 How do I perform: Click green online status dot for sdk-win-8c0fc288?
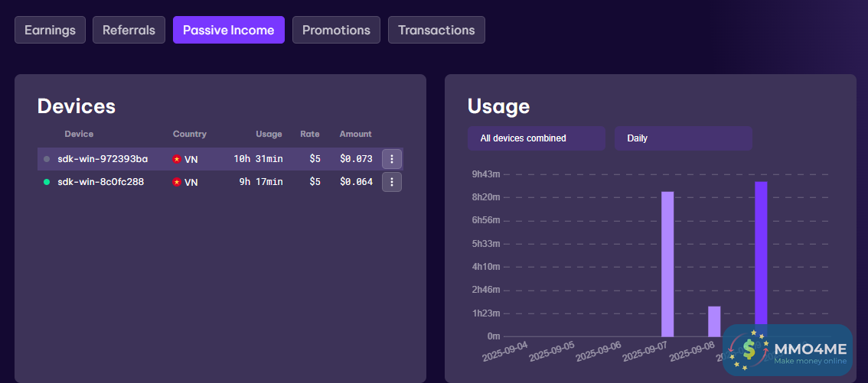point(47,182)
